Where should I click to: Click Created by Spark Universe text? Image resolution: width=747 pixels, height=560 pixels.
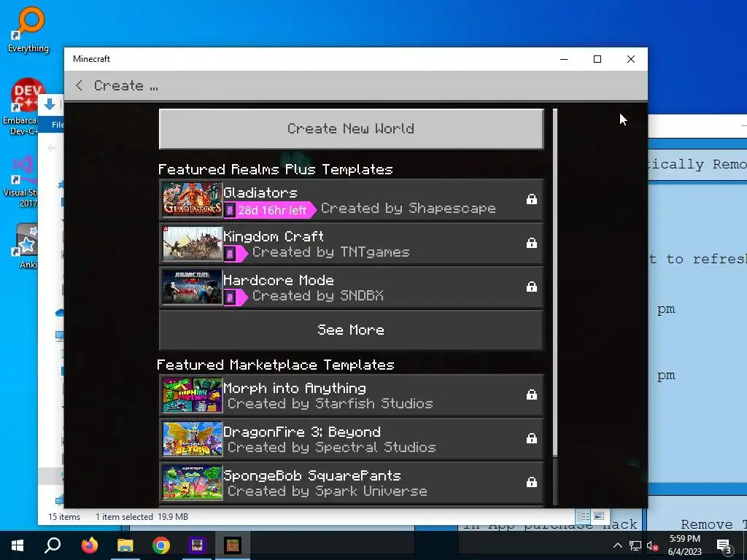(328, 491)
